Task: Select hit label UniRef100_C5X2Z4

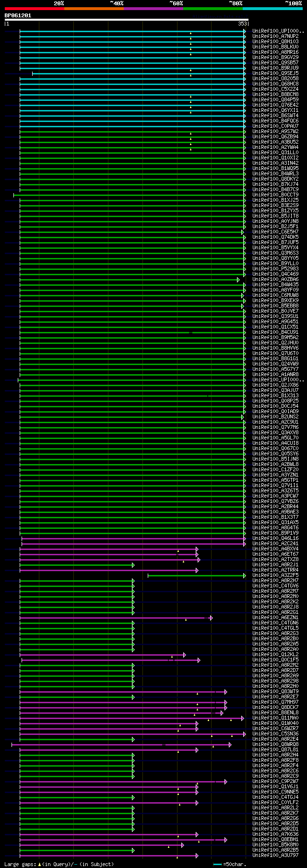Action: click(275, 89)
